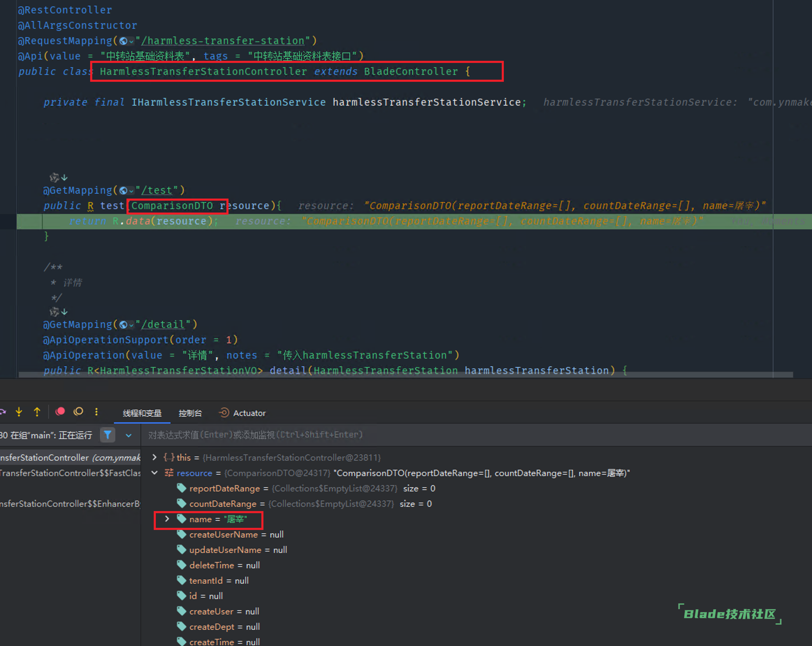Select the countDateRange variable row
Viewport: 812px width, 646px height.
477,504
